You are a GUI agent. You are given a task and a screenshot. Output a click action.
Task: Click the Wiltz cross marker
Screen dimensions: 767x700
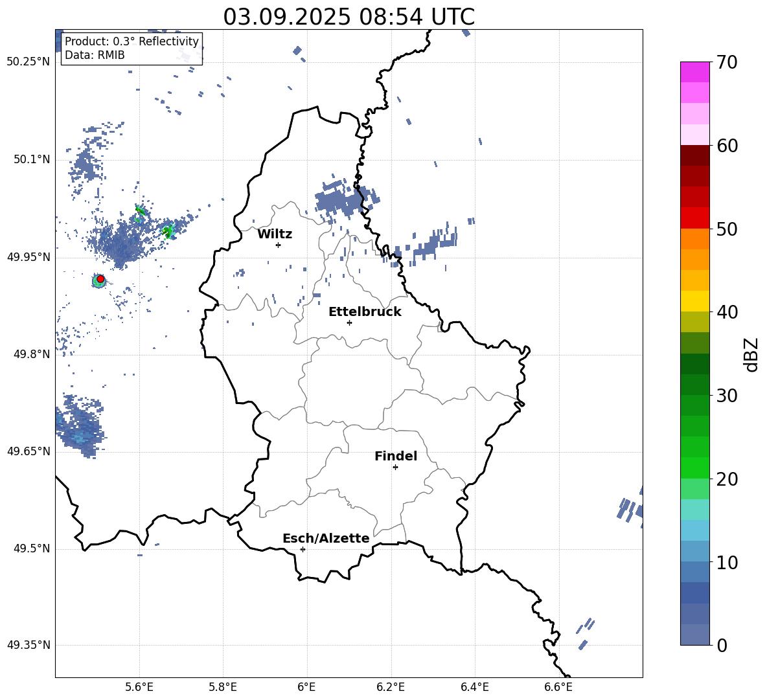pyautogui.click(x=278, y=245)
